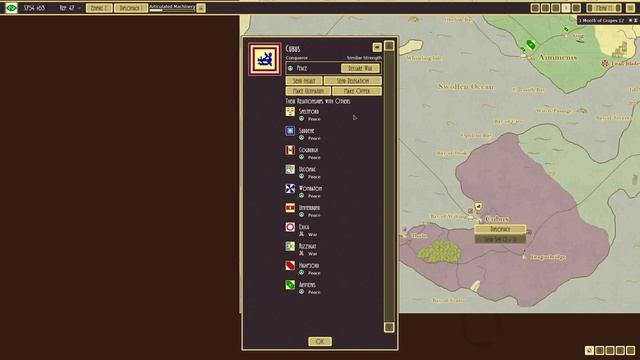
Task: Select the red-and-white Cogburgh flag
Action: [x=290, y=150]
